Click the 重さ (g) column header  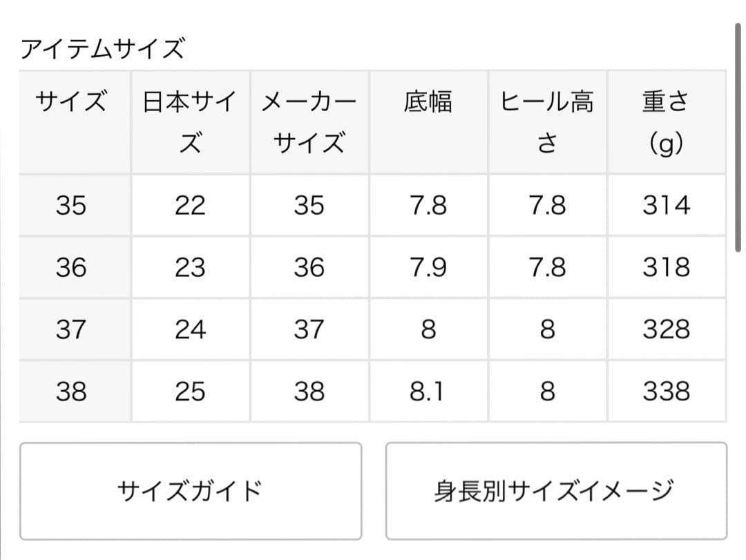tap(666, 122)
